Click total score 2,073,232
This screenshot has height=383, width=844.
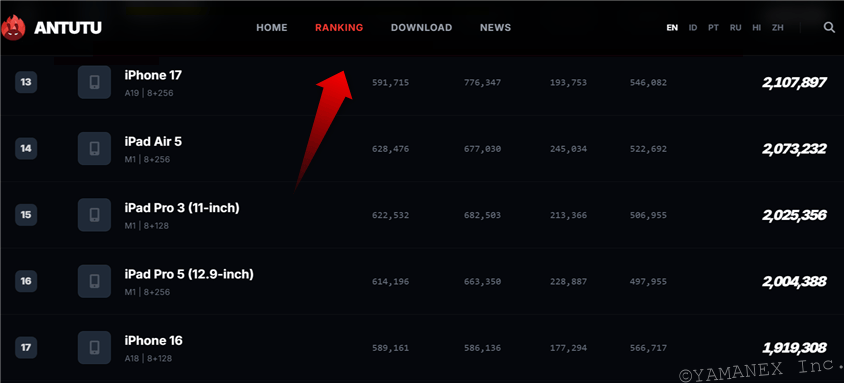pos(794,149)
